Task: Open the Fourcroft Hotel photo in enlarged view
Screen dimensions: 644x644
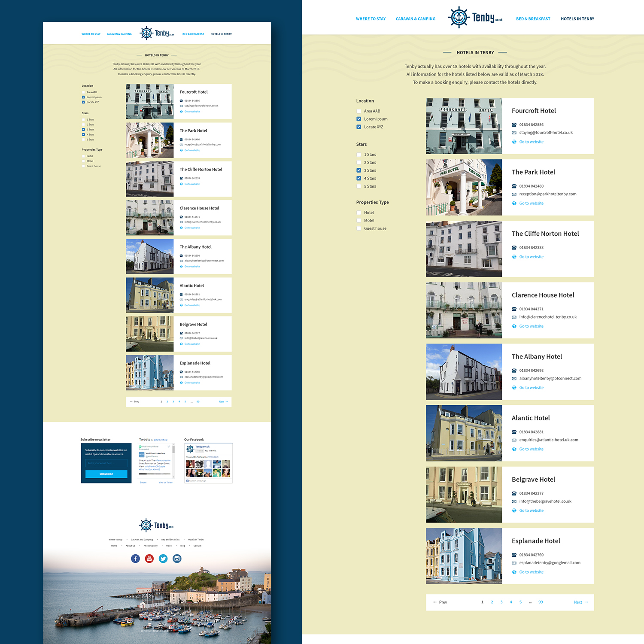Action: (464, 126)
